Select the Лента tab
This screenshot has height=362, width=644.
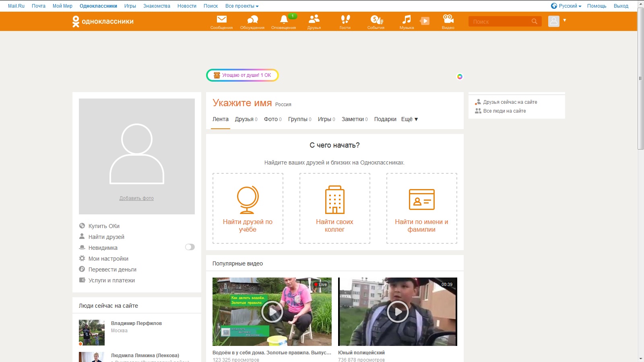[x=221, y=119]
